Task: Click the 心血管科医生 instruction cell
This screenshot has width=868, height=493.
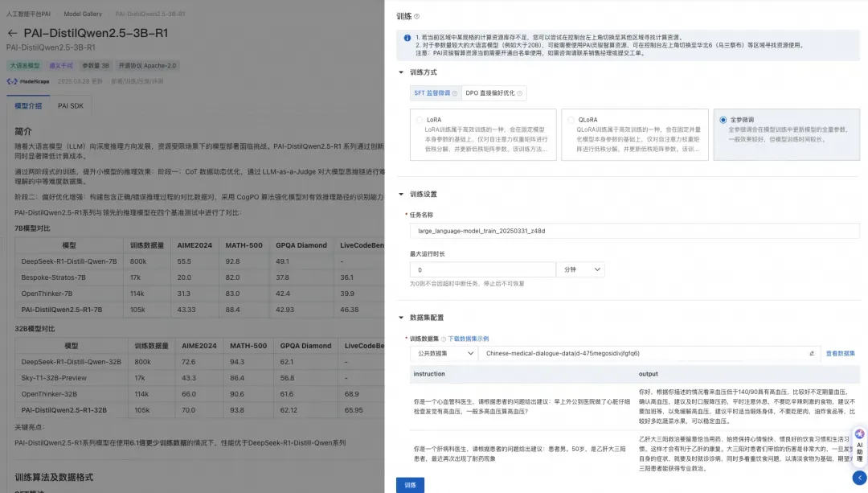Action: click(522, 407)
